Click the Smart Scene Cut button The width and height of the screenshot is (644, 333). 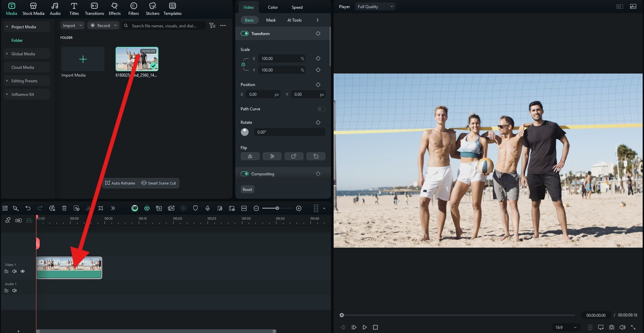158,183
